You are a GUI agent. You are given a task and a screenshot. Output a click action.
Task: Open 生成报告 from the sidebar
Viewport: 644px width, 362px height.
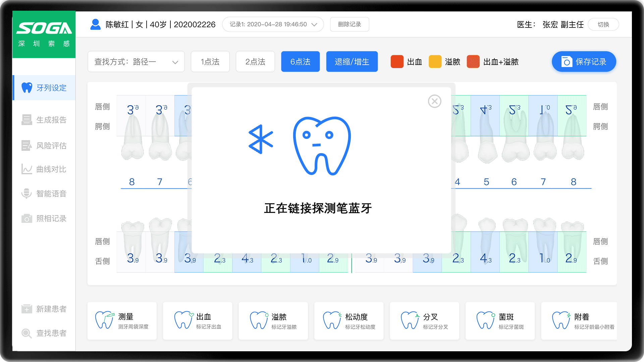point(44,120)
